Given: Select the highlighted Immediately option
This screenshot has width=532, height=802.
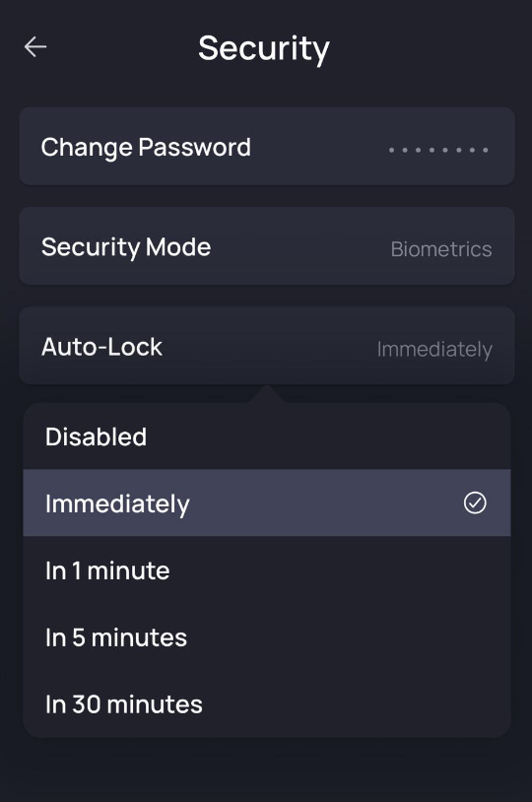Looking at the screenshot, I should (x=267, y=502).
